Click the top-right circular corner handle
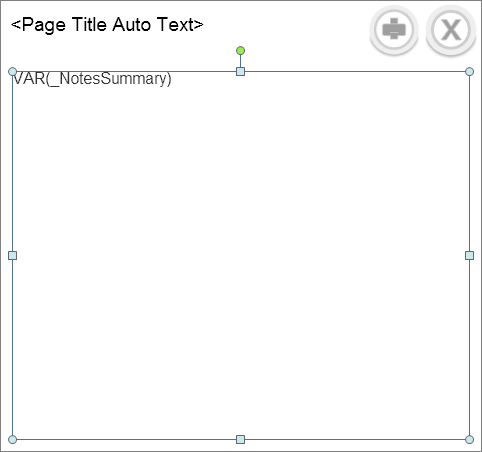Screen dimensions: 482x452 coord(469,71)
